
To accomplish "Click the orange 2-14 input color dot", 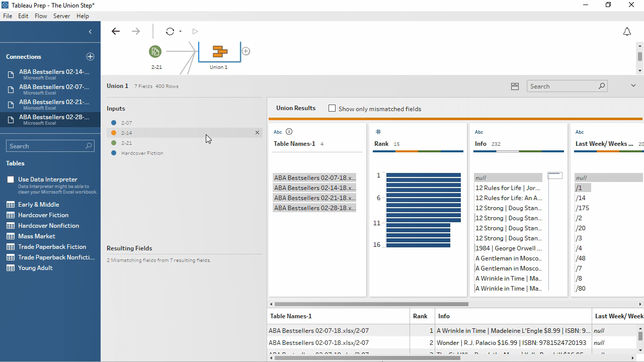I will pyautogui.click(x=114, y=133).
